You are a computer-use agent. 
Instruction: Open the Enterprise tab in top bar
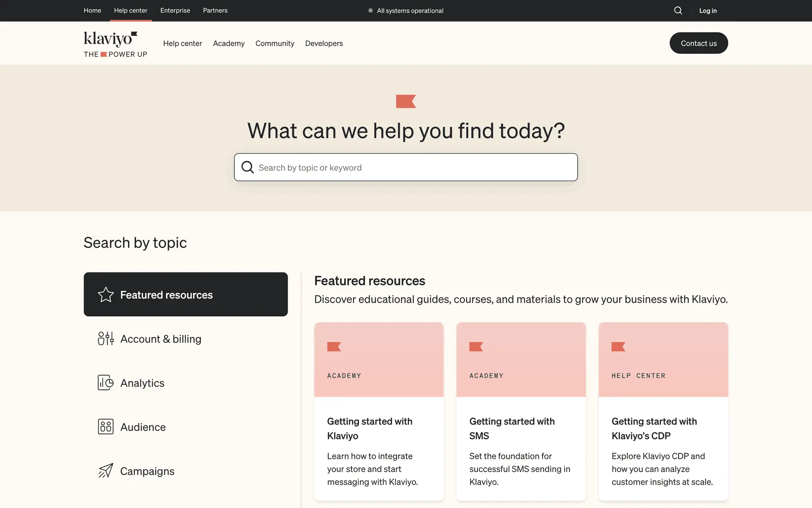(175, 11)
